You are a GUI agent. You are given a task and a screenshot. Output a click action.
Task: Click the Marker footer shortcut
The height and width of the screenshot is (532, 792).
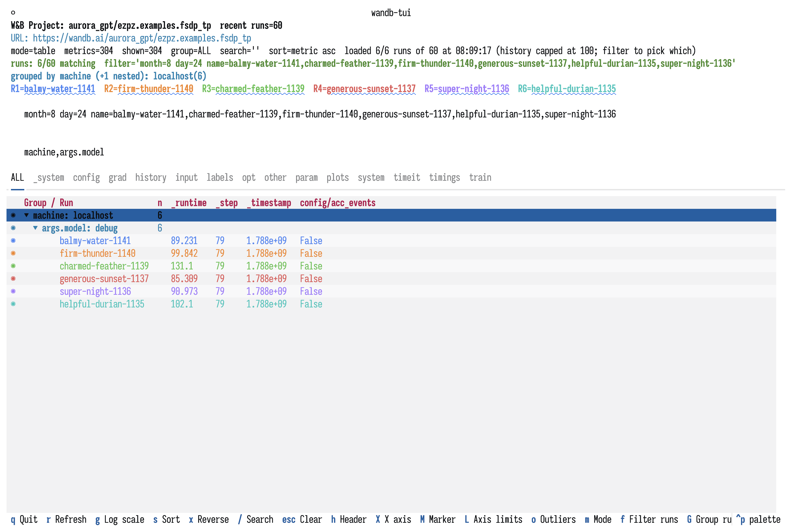click(x=438, y=519)
